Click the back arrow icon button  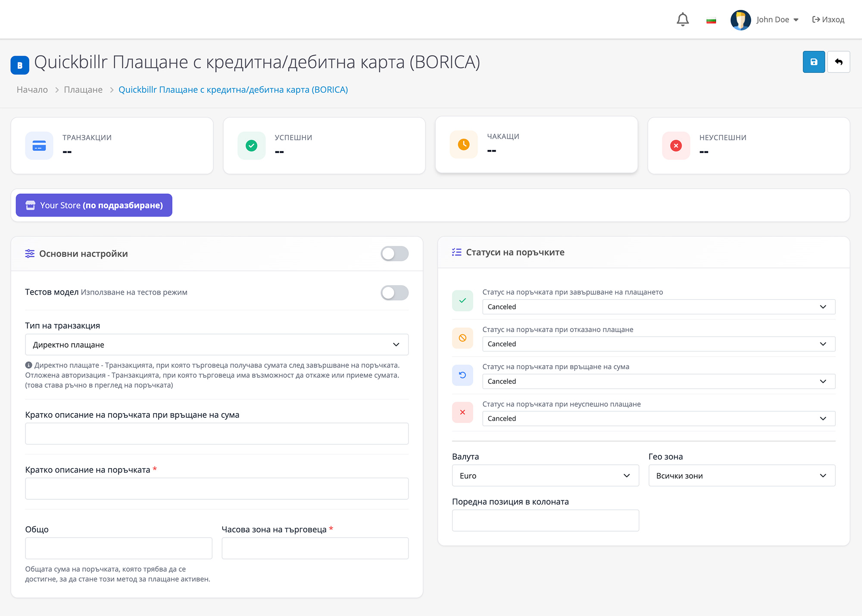tap(838, 62)
